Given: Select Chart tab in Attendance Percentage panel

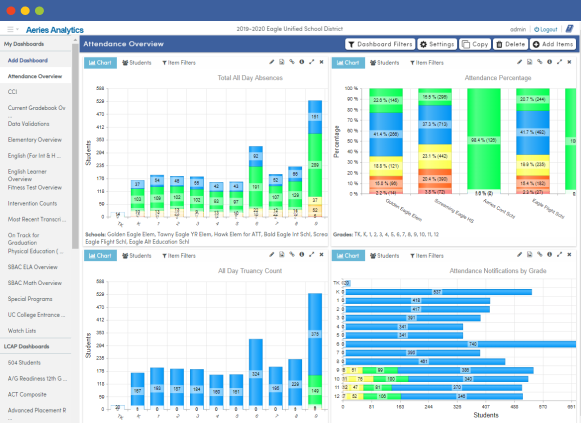Looking at the screenshot, I should click(x=348, y=63).
